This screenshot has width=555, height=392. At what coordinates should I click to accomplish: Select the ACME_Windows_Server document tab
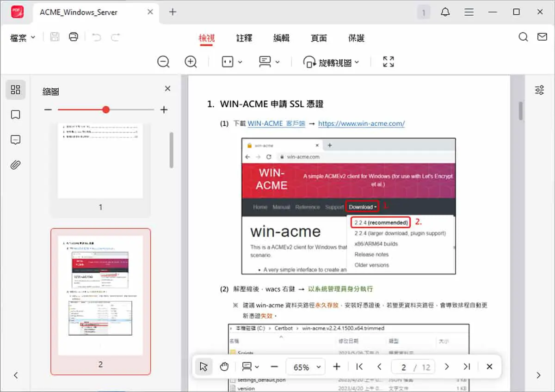[97, 13]
